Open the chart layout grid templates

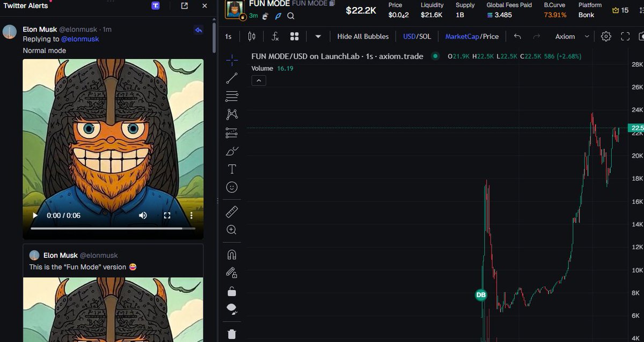point(294,36)
